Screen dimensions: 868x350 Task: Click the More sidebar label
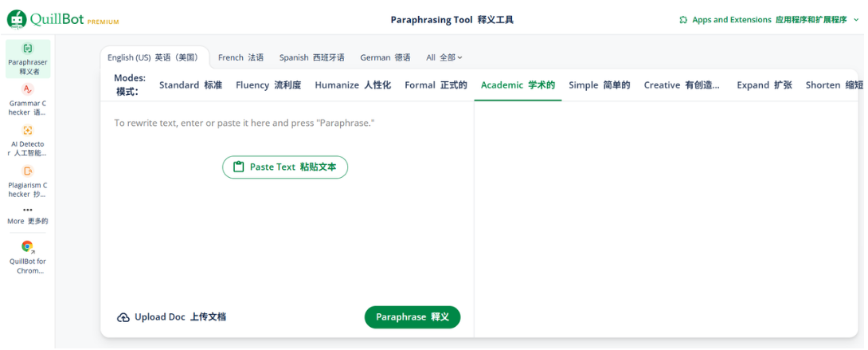pyautogui.click(x=28, y=221)
